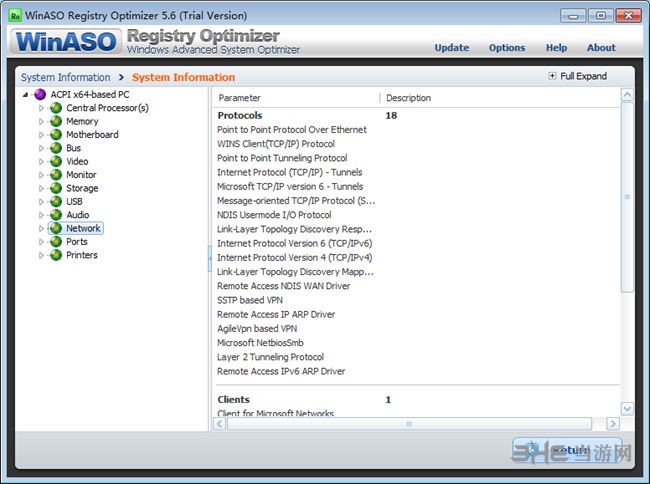Select the Clients heading row
Screen dimensions: 650x484
point(417,399)
